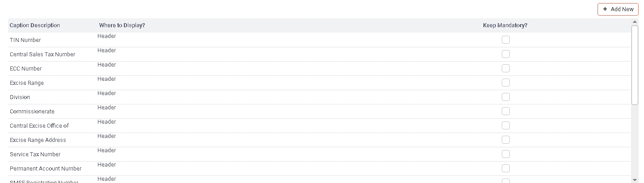The width and height of the screenshot is (644, 183).
Task: Click the Where to Display? column header
Action: [122, 25]
